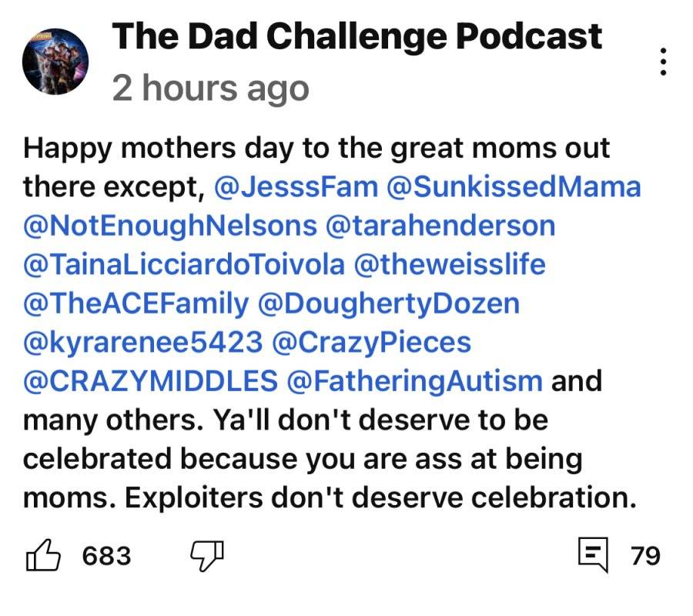The width and height of the screenshot is (693, 616).
Task: Open the three-dot post options menu
Action: [x=663, y=62]
